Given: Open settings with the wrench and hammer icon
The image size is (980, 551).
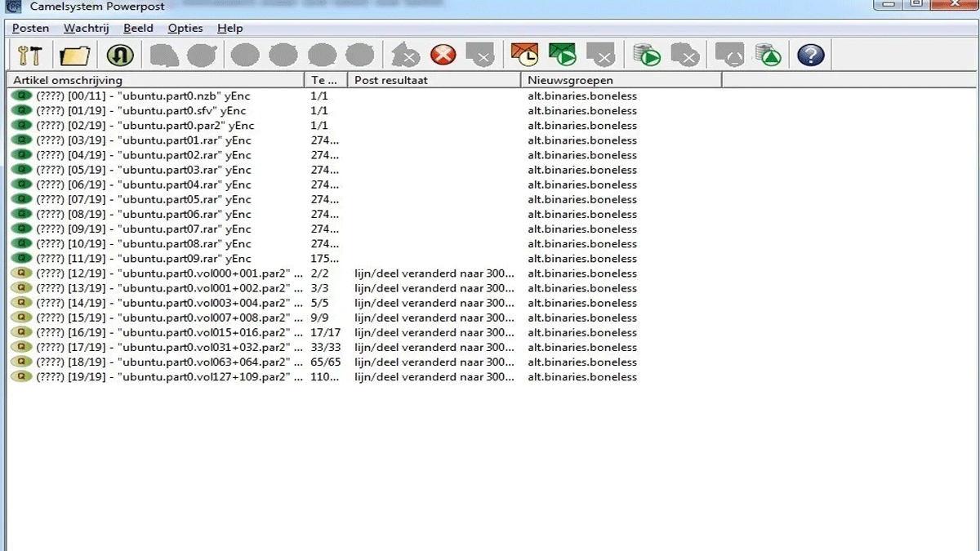Looking at the screenshot, I should (x=29, y=56).
